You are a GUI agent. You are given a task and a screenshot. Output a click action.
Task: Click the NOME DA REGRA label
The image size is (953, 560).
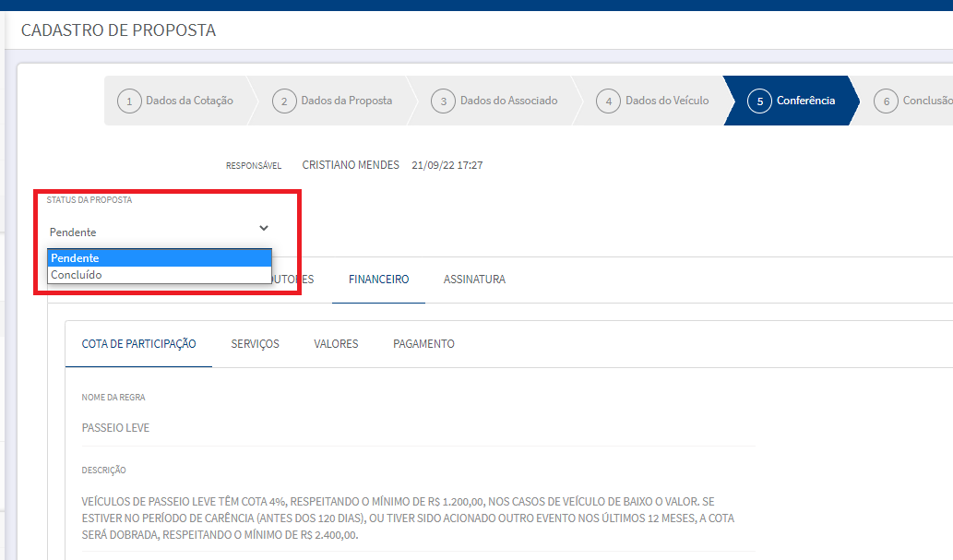pos(113,397)
